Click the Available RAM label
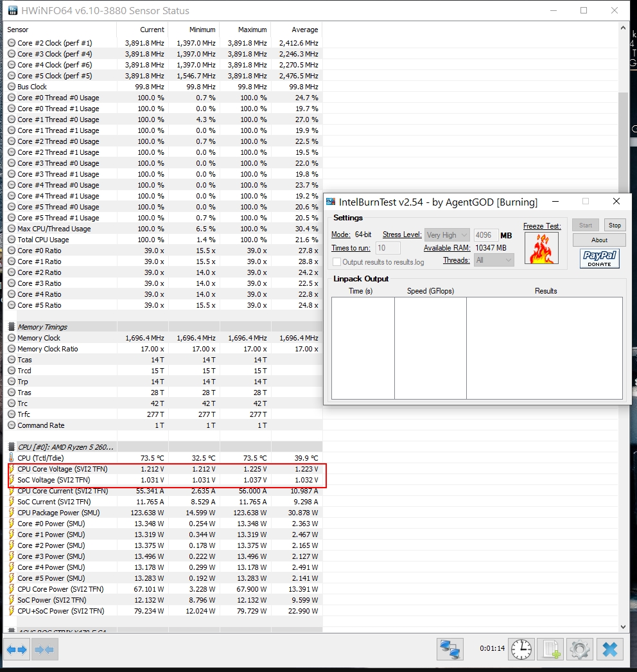Viewport: 637px width, 672px height. [x=447, y=248]
